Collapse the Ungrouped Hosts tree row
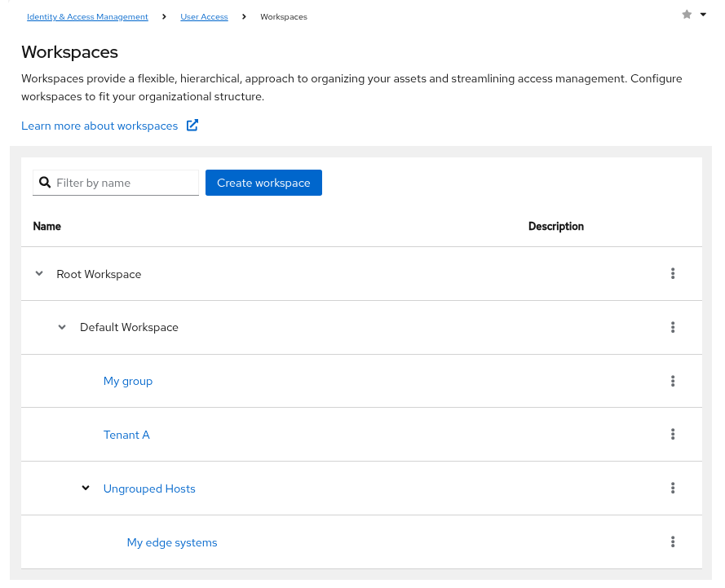The image size is (725, 588). [86, 489]
